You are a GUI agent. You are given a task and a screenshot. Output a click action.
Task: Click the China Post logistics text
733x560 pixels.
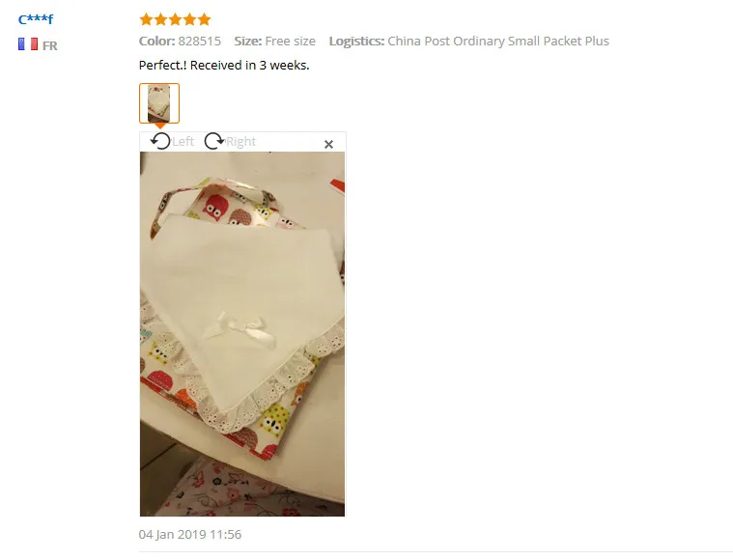point(498,42)
